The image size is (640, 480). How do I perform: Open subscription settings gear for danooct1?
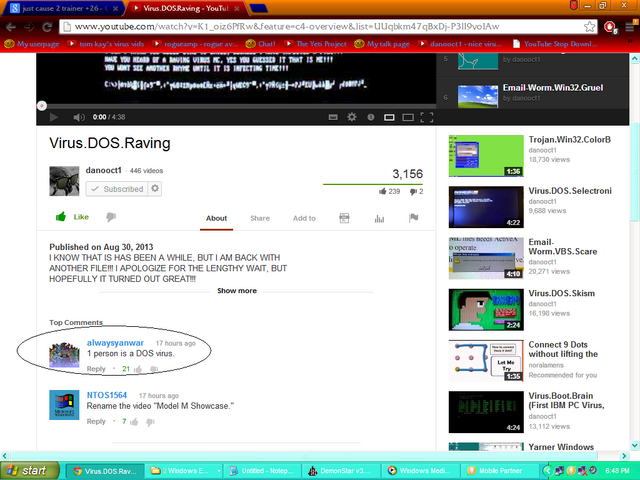tap(155, 189)
